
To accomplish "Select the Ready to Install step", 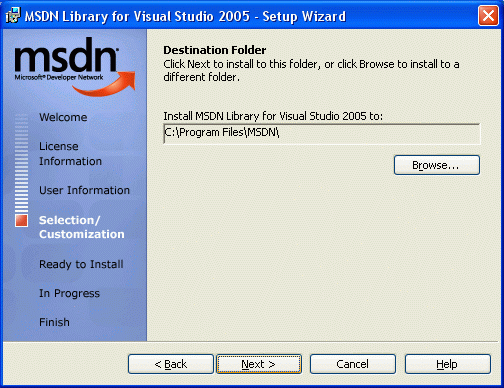I will point(81,264).
